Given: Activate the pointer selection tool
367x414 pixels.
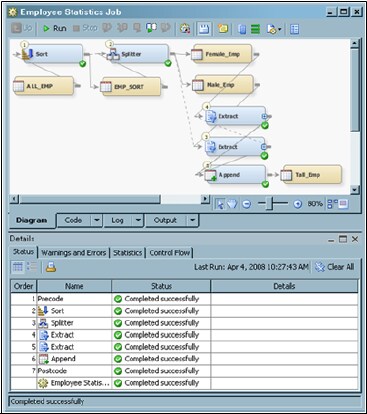Looking at the screenshot, I should point(220,204).
